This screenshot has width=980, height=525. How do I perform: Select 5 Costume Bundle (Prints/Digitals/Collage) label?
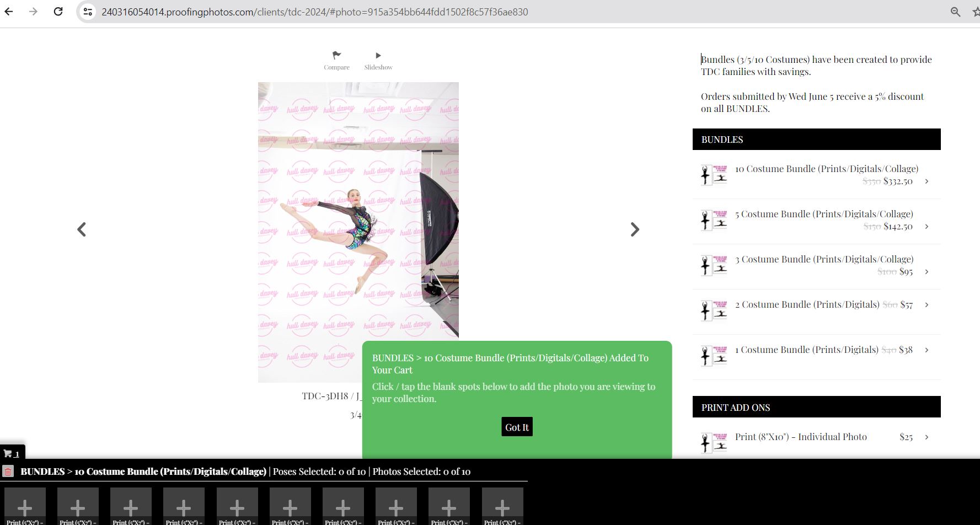824,214
